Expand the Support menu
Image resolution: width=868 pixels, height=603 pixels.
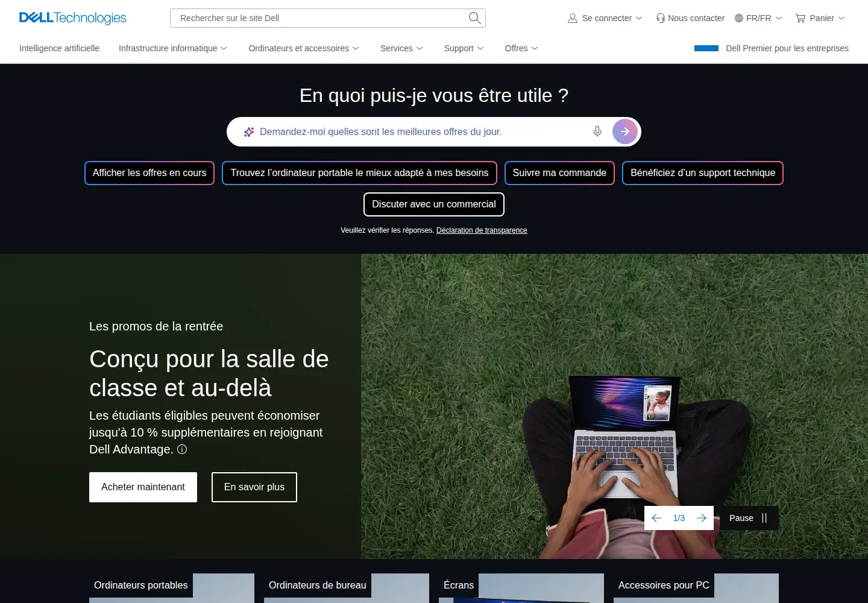click(464, 48)
